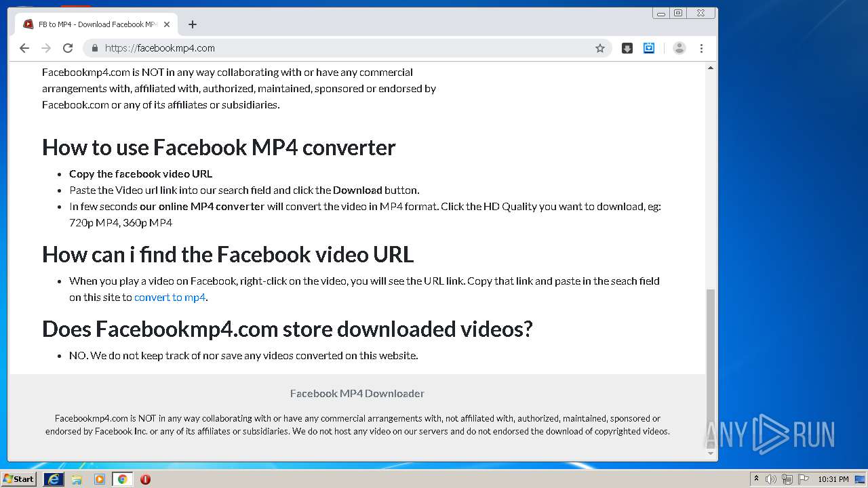Go back using the browser back arrow

tap(24, 48)
